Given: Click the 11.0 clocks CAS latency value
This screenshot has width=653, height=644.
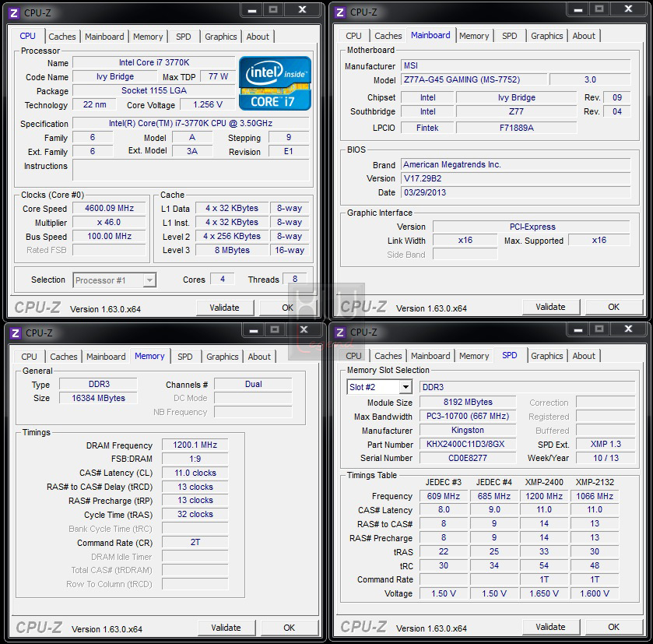Looking at the screenshot, I should 195,473.
